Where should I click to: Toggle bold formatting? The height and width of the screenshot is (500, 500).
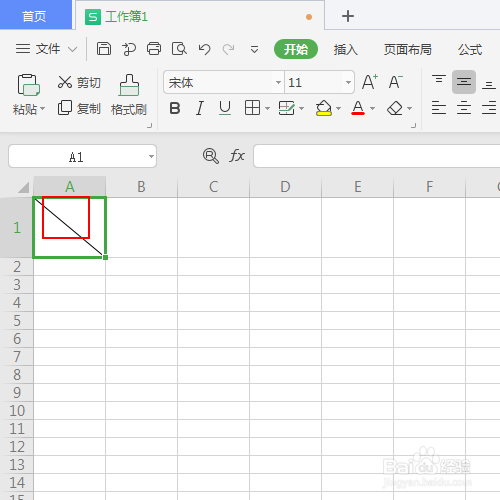(x=175, y=108)
